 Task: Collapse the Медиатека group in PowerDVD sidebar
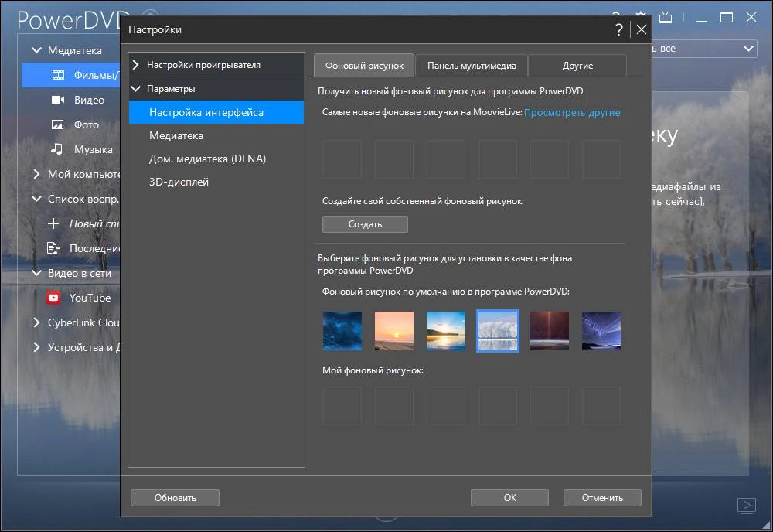click(36, 50)
